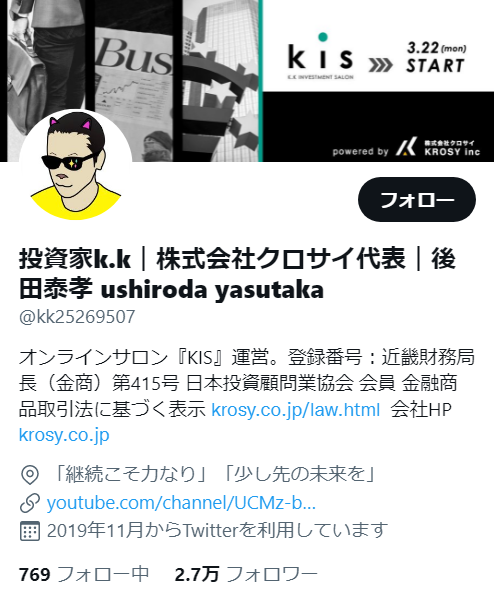Click the kis logo in header banner
This screenshot has height=599, width=494.
click(321, 56)
